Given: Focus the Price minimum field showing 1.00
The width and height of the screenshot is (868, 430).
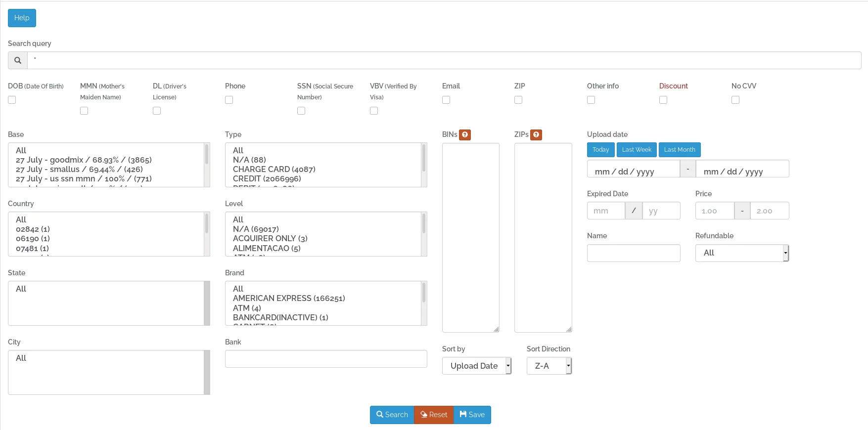Looking at the screenshot, I should coord(715,211).
